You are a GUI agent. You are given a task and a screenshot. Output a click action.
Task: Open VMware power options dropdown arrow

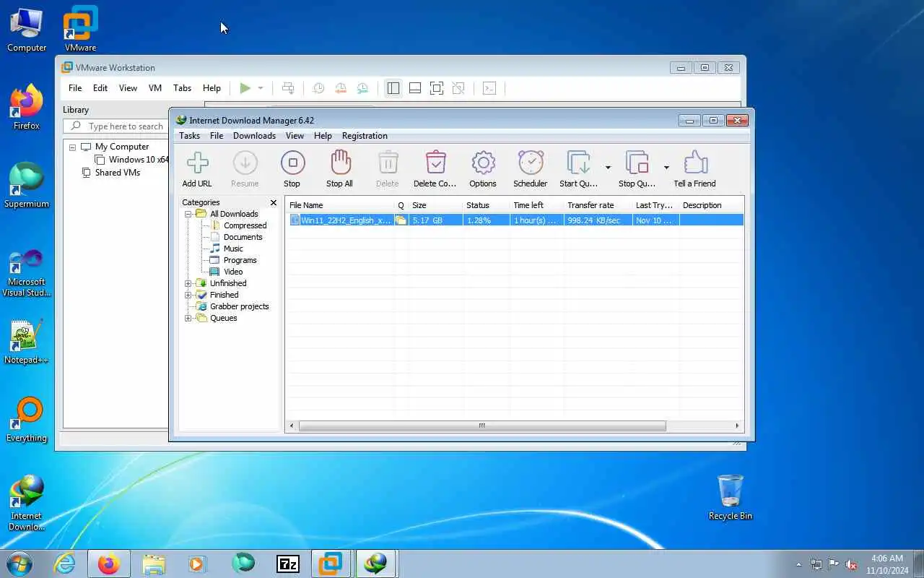[x=261, y=88]
